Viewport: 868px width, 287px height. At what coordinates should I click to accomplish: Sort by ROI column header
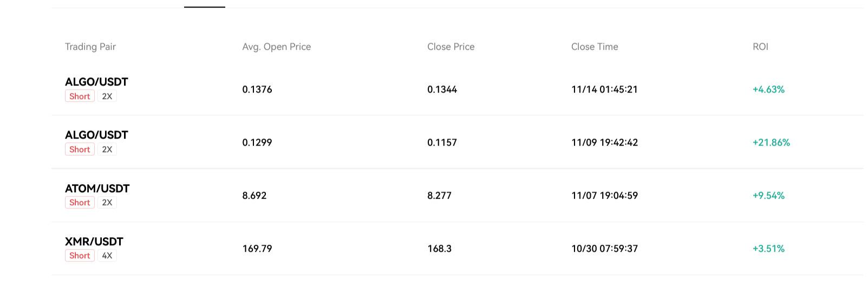(x=760, y=47)
